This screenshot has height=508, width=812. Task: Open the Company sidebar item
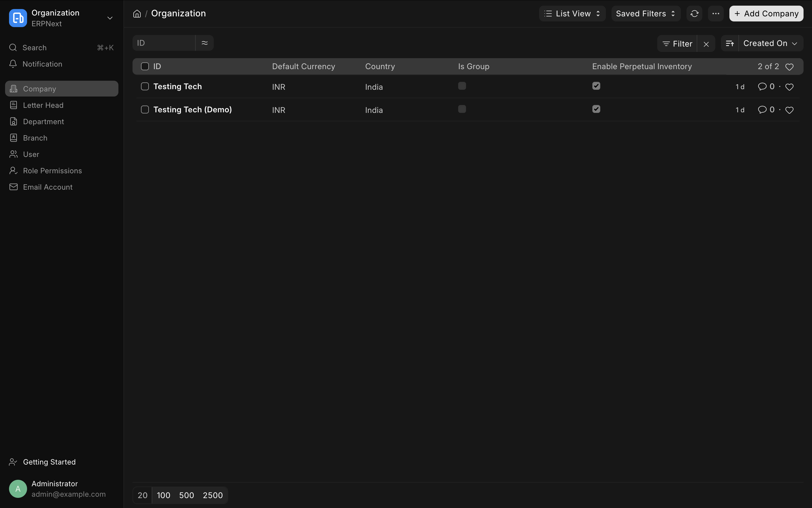click(x=62, y=89)
